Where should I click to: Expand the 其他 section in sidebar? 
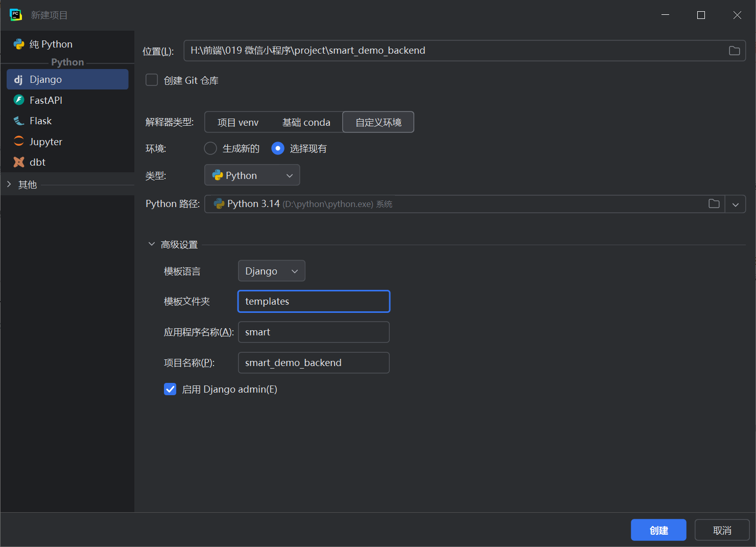(x=9, y=184)
